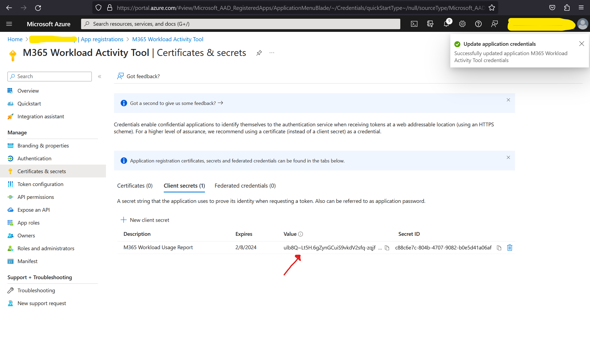This screenshot has width=590, height=364.
Task: Reload the browser page
Action: [x=38, y=8]
